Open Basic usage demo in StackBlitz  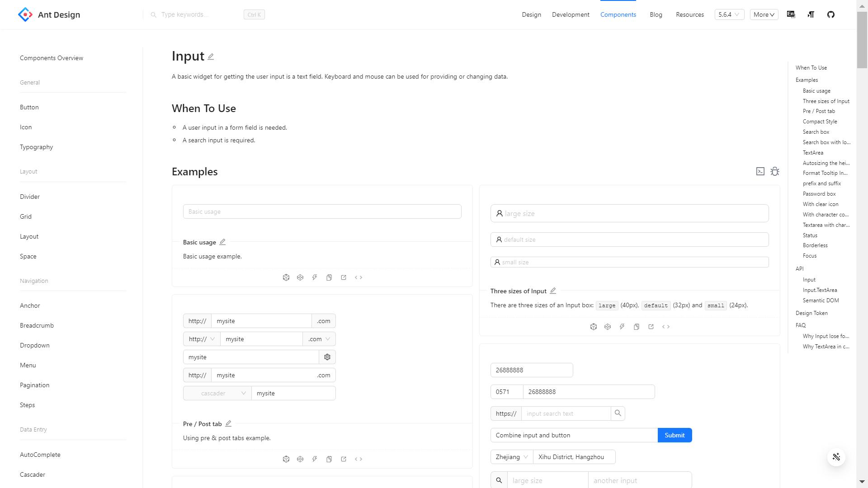315,277
